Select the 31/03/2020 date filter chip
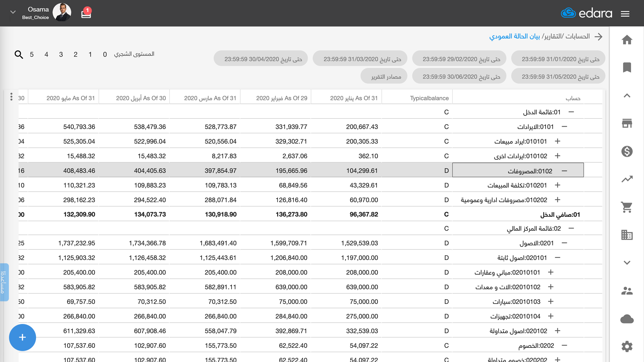Screen dimensions: 644x362 pyautogui.click(x=360, y=59)
